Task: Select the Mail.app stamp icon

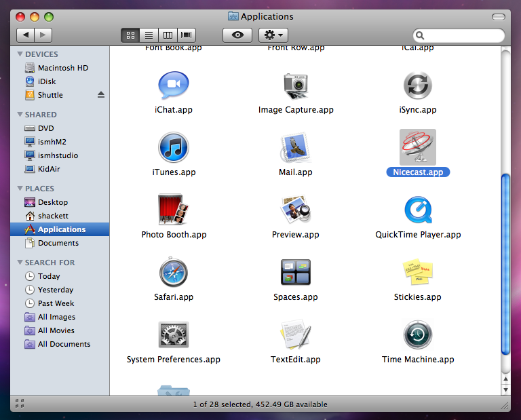Action: pyautogui.click(x=295, y=147)
